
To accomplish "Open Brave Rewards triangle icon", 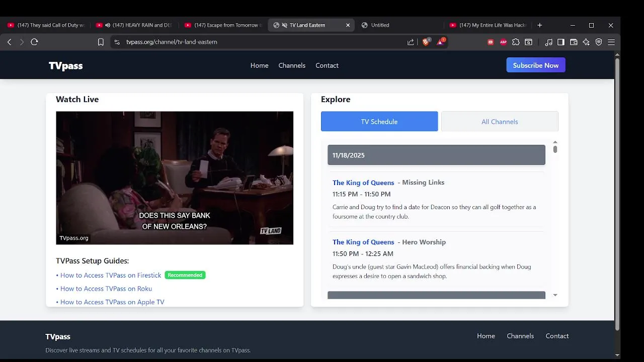I will [441, 42].
